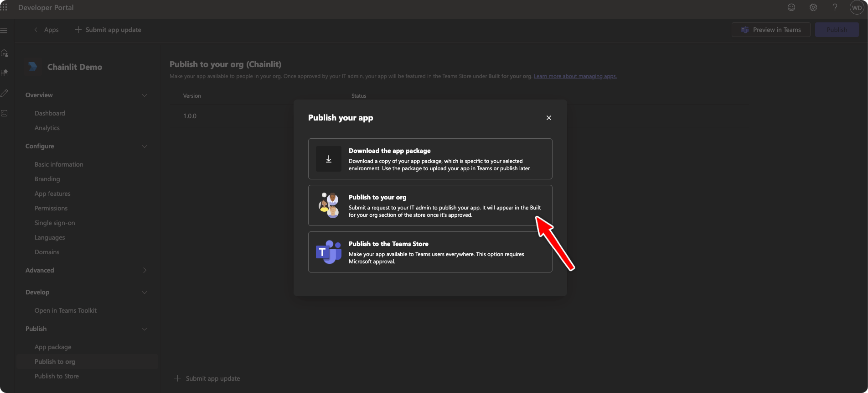Open Permissions page
Image resolution: width=868 pixels, height=393 pixels.
click(51, 208)
